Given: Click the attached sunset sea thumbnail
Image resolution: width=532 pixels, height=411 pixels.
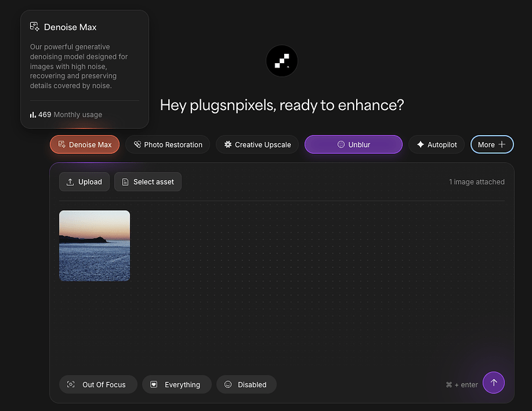Looking at the screenshot, I should coord(95,246).
